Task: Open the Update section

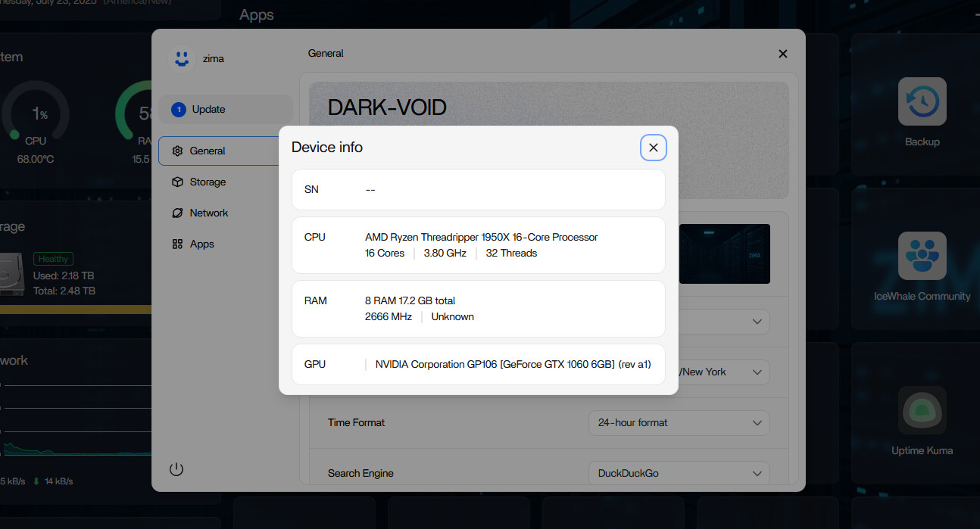Action: click(x=226, y=109)
